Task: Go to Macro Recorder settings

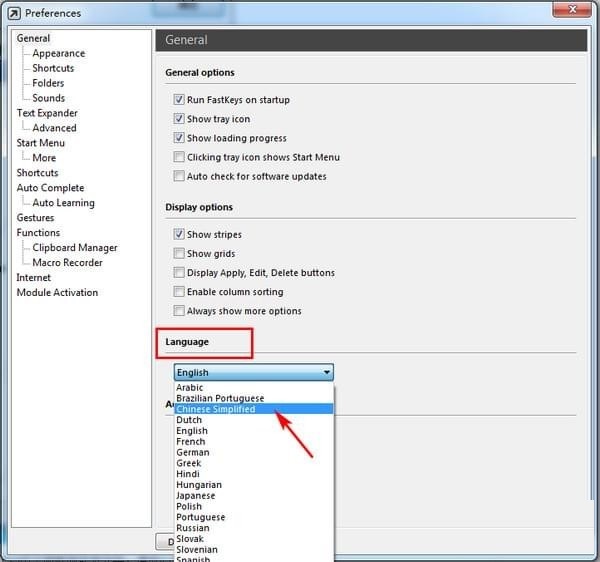Action: tap(67, 262)
